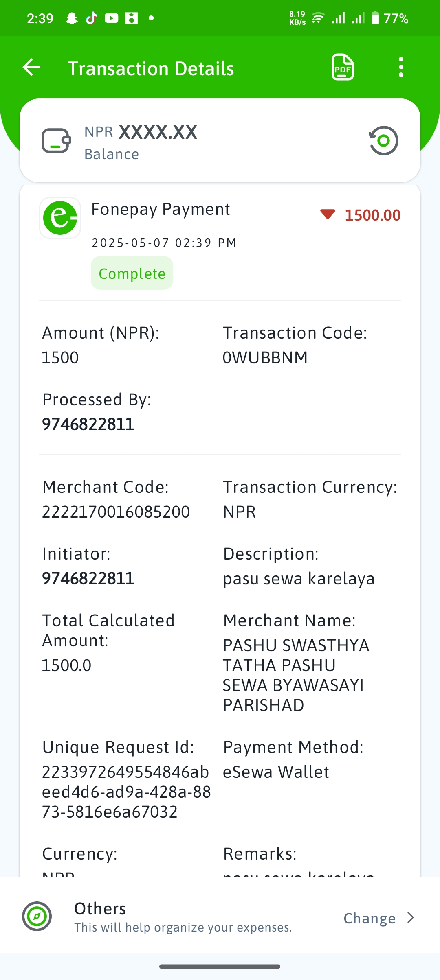Tap the green Complete status badge

tap(132, 273)
